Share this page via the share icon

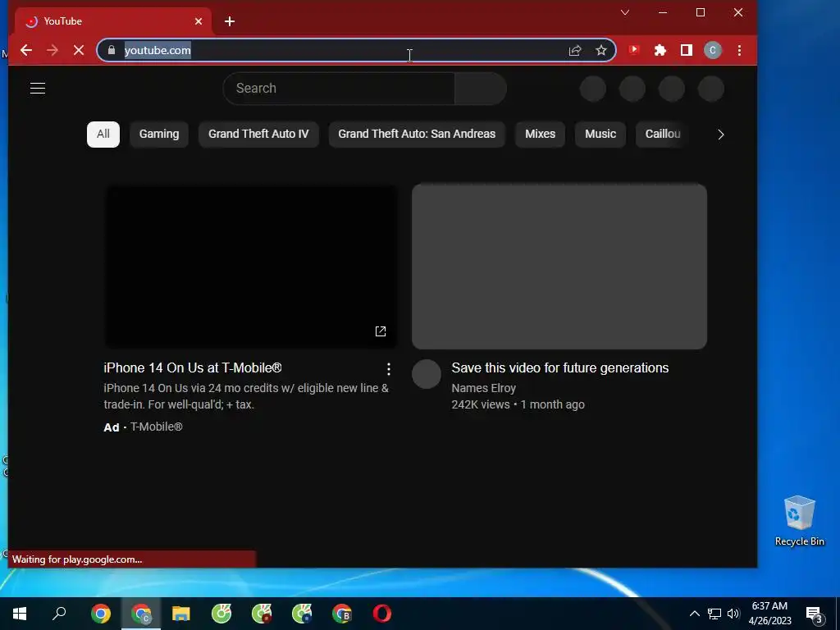tap(575, 50)
